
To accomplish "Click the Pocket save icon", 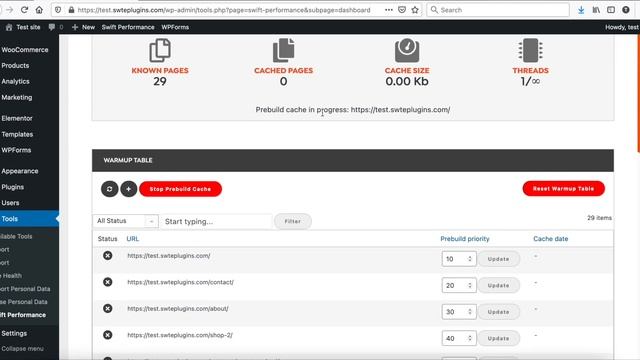I will [402, 10].
